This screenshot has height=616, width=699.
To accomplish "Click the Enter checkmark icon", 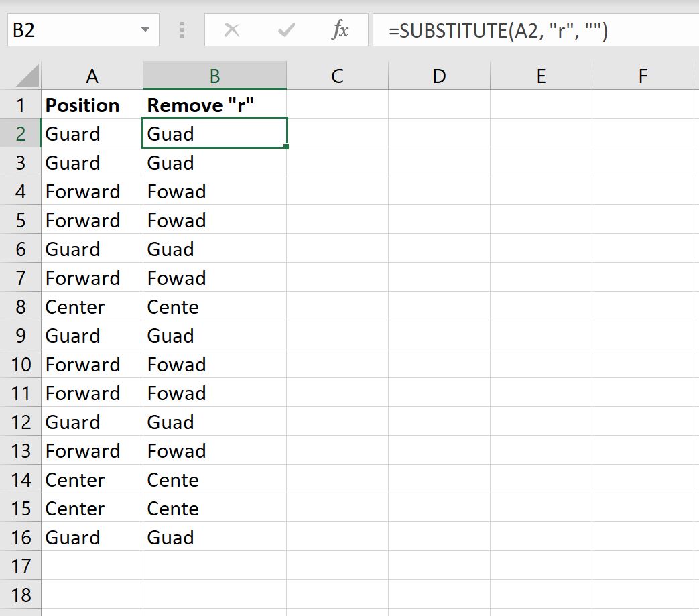I will click(x=285, y=29).
